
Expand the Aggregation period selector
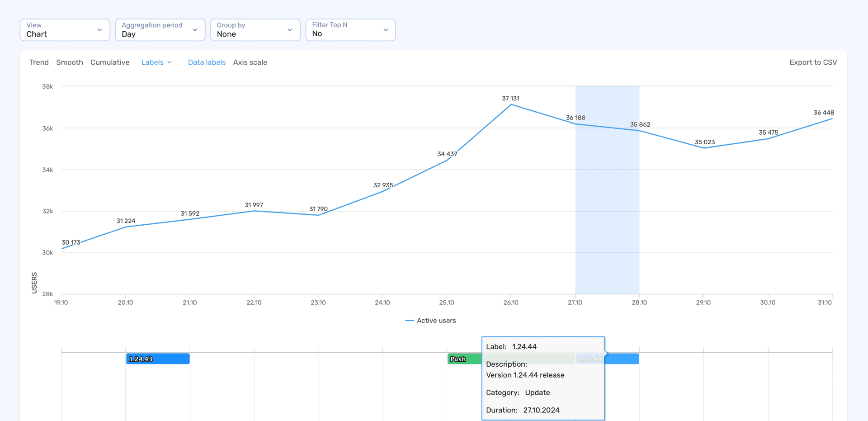(160, 30)
